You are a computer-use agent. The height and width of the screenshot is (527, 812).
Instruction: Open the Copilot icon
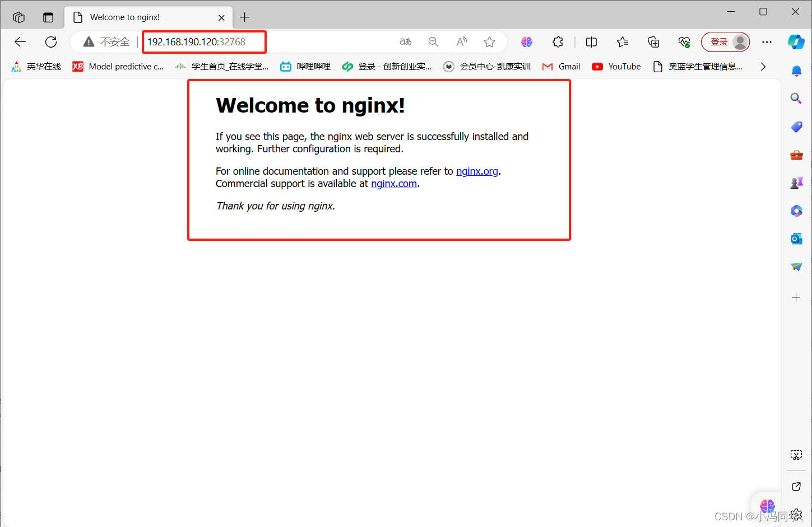click(796, 42)
